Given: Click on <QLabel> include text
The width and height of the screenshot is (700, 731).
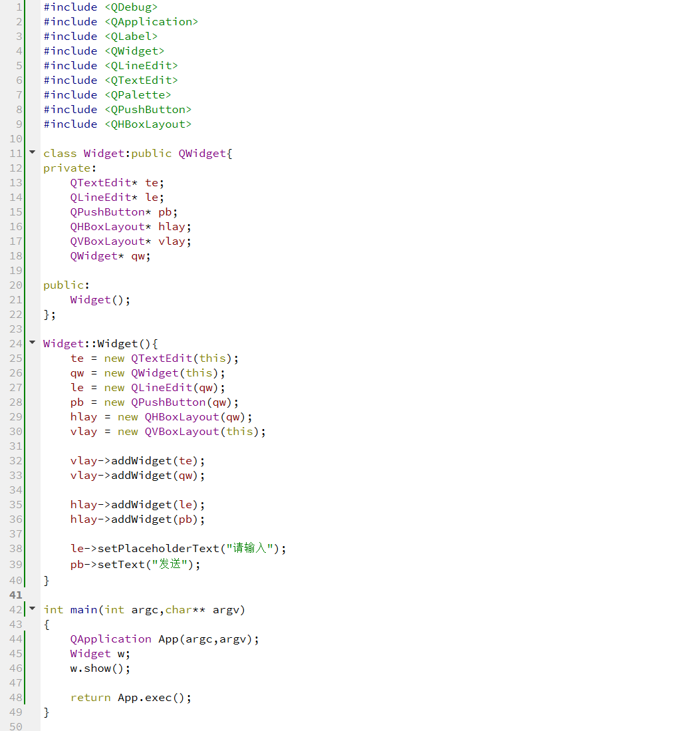Looking at the screenshot, I should click(131, 37).
